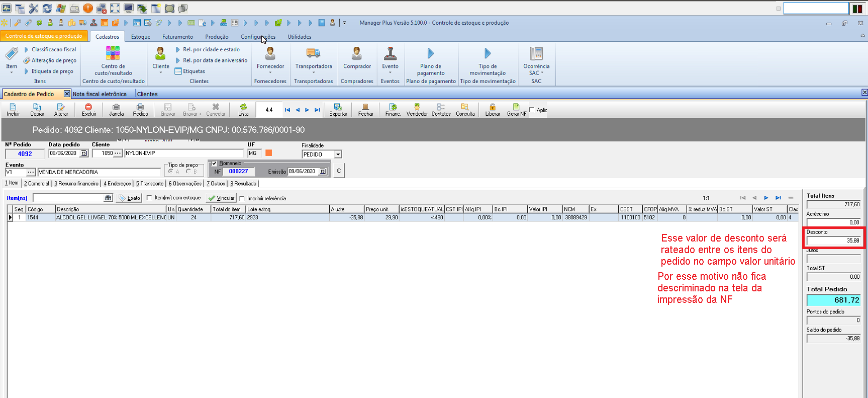Click the Desconto value field
Screen dimensions: 868x398
(833, 241)
